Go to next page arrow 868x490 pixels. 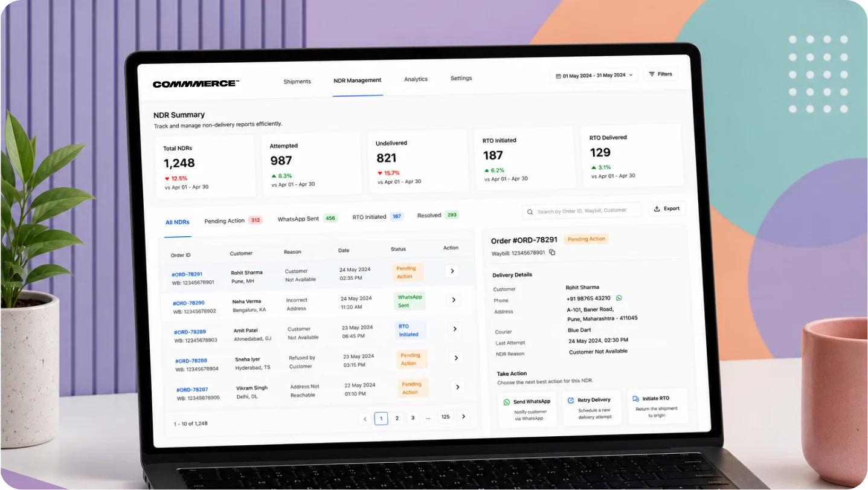[x=463, y=416]
